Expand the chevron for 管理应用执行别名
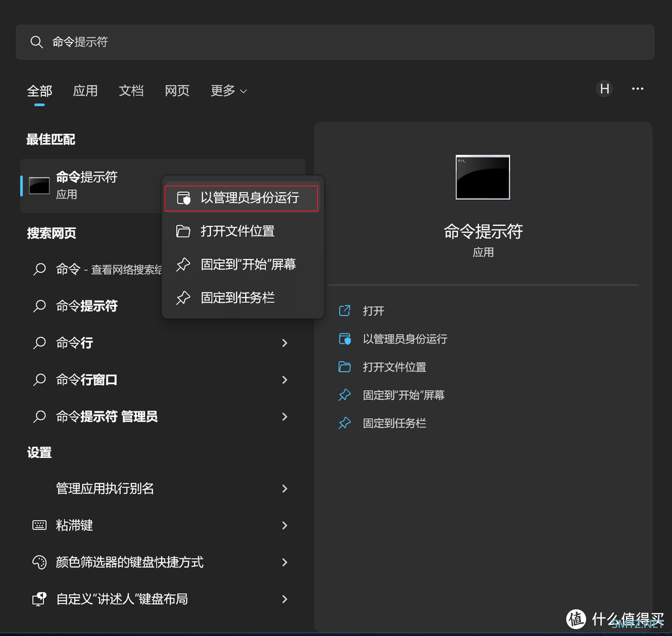 (284, 489)
